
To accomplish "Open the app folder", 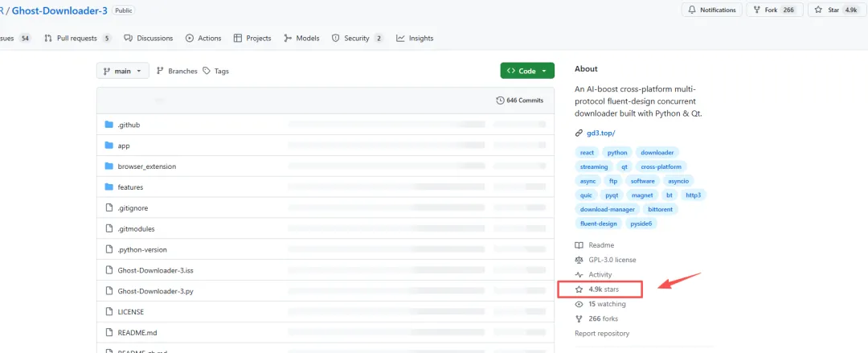I will click(x=124, y=146).
